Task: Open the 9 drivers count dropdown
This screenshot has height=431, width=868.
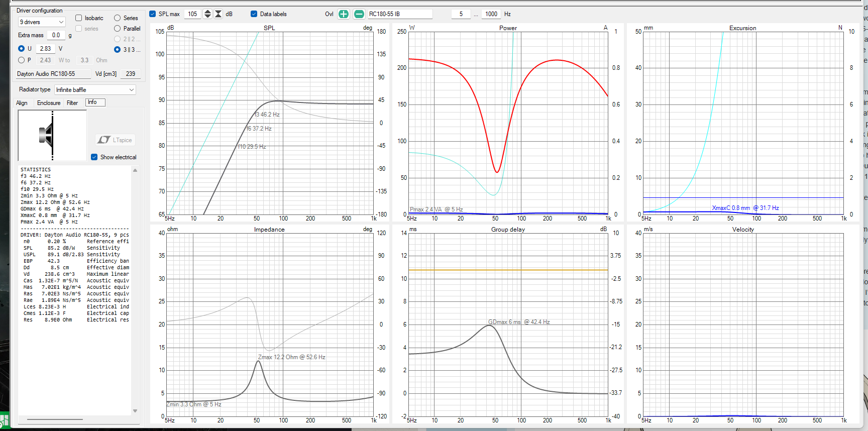Action: click(42, 22)
